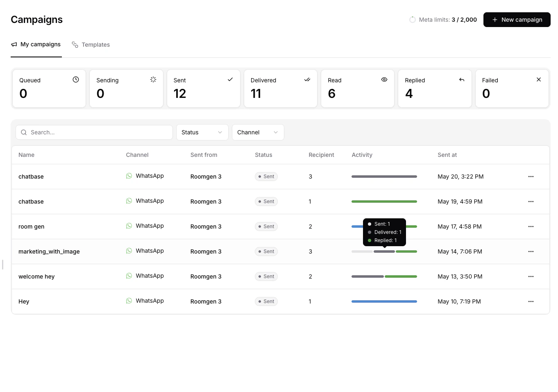Select the Queued stat card
Screen dimensions: 558x392
49,88
